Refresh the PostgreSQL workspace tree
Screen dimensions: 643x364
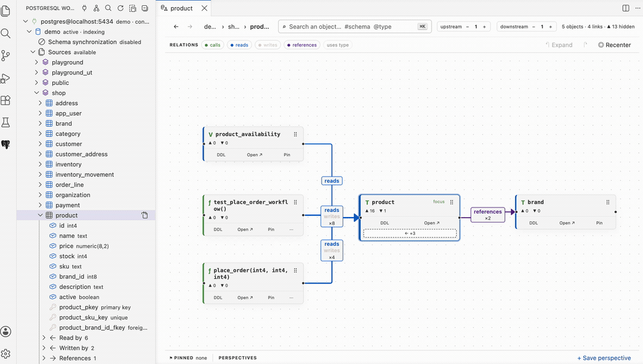click(120, 8)
